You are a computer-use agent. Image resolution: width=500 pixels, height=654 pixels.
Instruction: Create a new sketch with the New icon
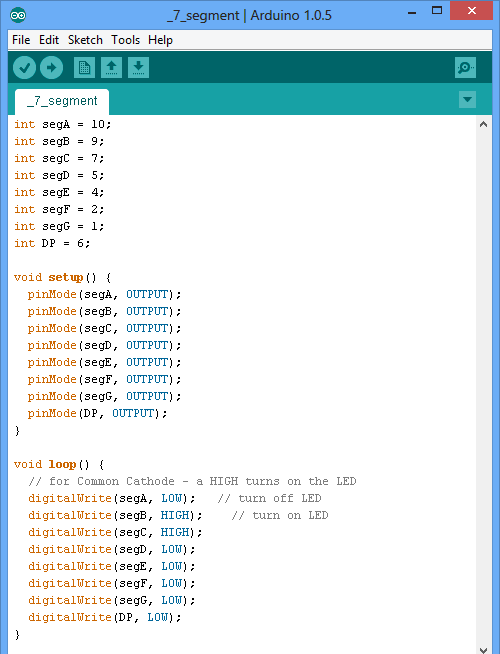pyautogui.click(x=84, y=68)
